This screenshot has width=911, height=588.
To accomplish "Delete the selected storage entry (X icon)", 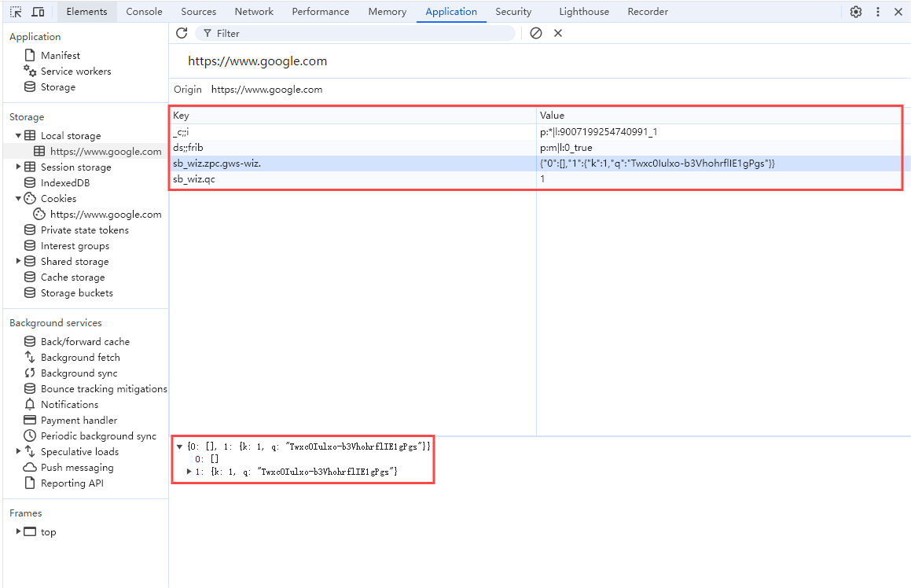I will (x=558, y=33).
